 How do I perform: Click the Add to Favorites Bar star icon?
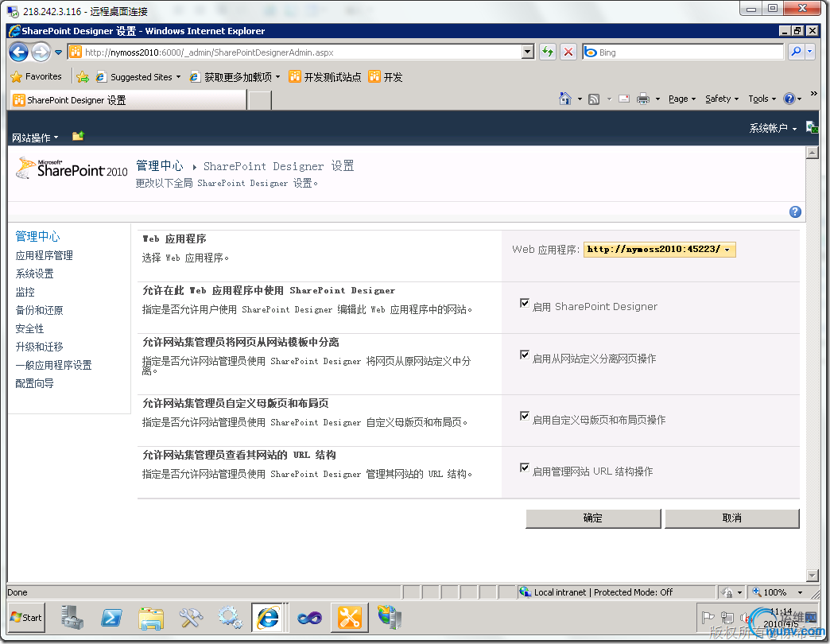83,77
